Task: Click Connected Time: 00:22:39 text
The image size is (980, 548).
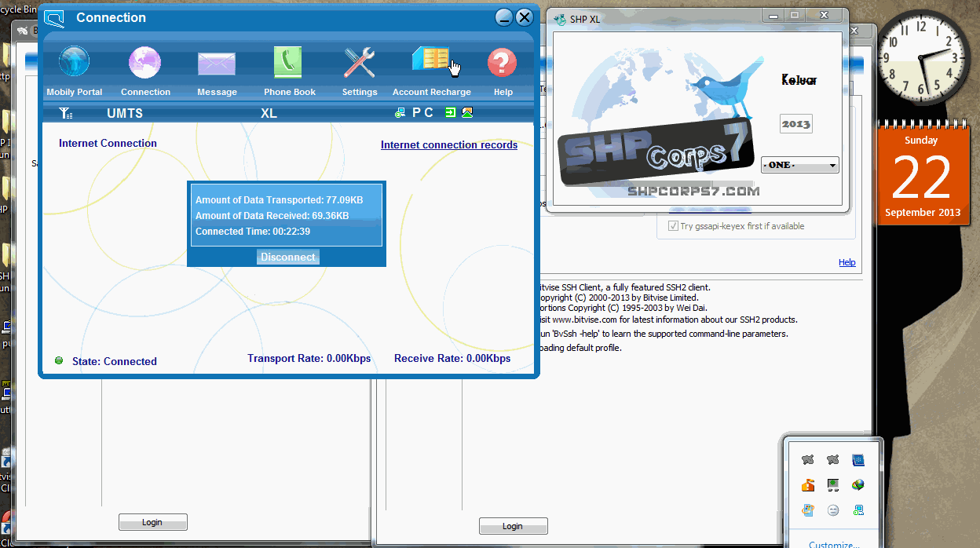Action: tap(253, 232)
